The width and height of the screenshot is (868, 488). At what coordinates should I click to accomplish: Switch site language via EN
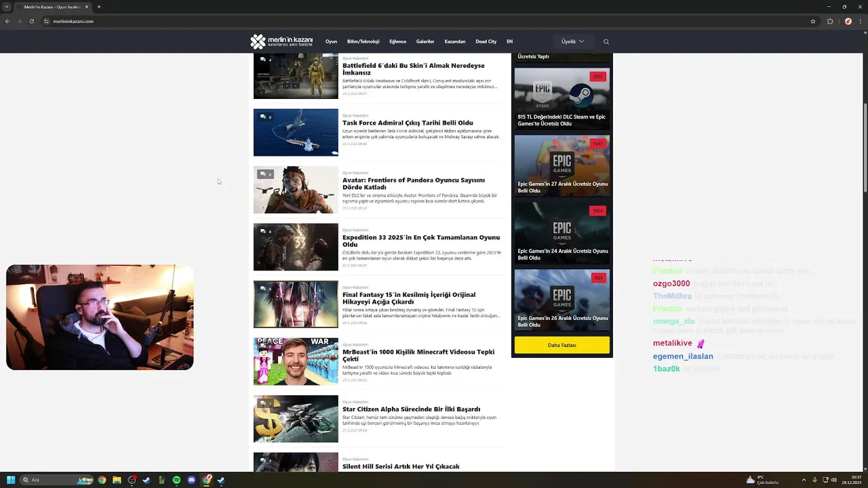[x=509, y=41]
